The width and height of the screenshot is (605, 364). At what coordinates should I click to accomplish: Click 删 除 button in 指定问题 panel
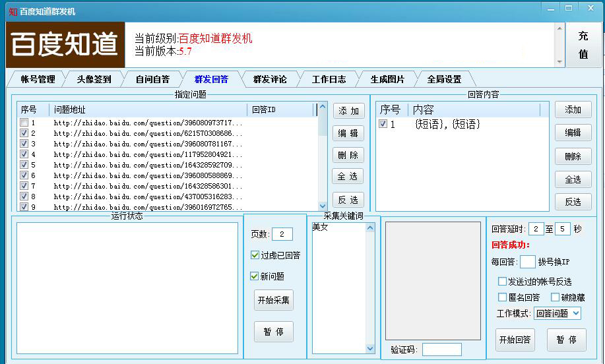(x=348, y=156)
